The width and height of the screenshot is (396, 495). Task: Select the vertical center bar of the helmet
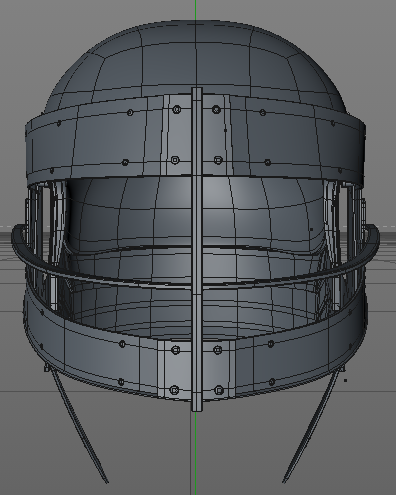(197, 249)
